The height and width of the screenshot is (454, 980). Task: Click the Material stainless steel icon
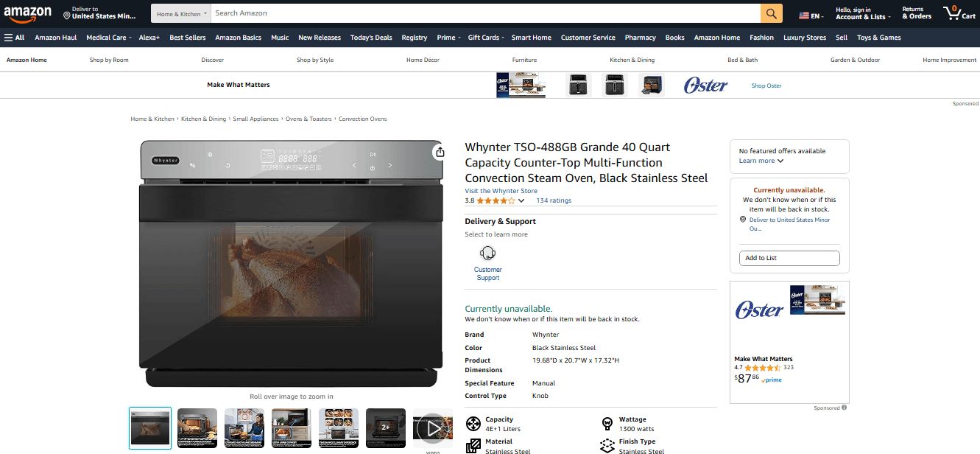[x=473, y=445]
